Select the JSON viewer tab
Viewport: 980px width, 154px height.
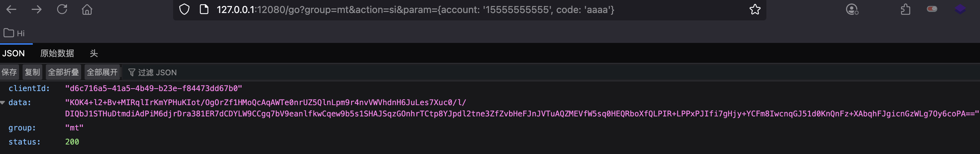(x=14, y=53)
